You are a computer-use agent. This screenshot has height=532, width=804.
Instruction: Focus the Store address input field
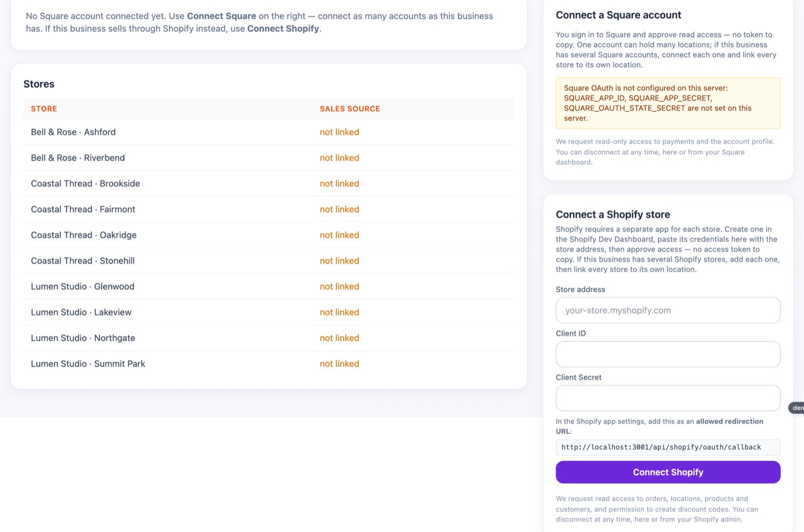668,310
